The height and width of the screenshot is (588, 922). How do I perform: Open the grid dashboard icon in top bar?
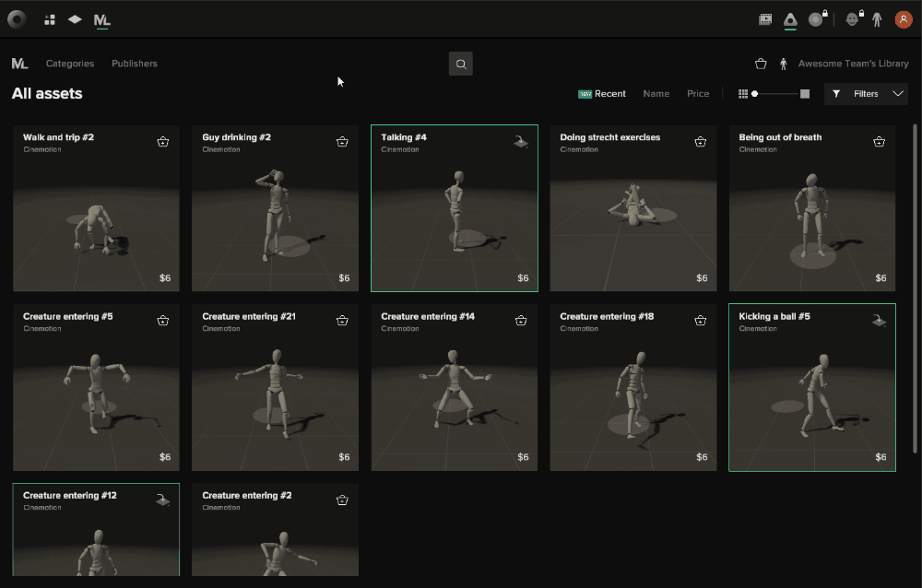coord(50,19)
